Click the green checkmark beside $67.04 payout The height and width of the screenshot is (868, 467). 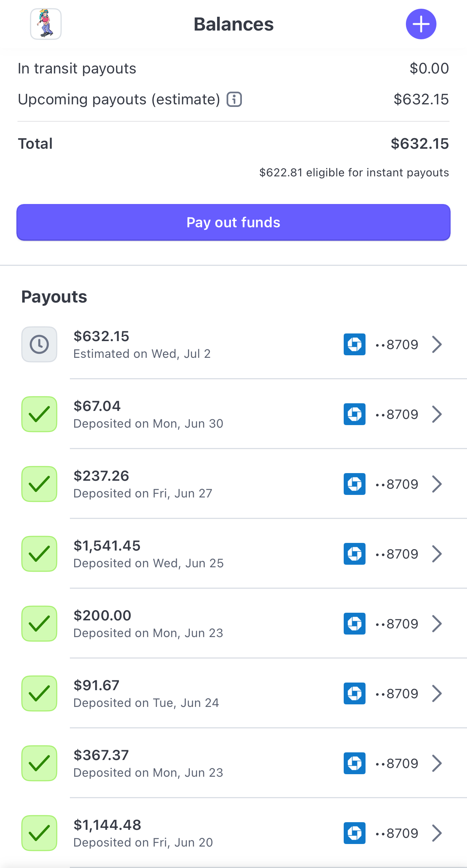pos(39,414)
